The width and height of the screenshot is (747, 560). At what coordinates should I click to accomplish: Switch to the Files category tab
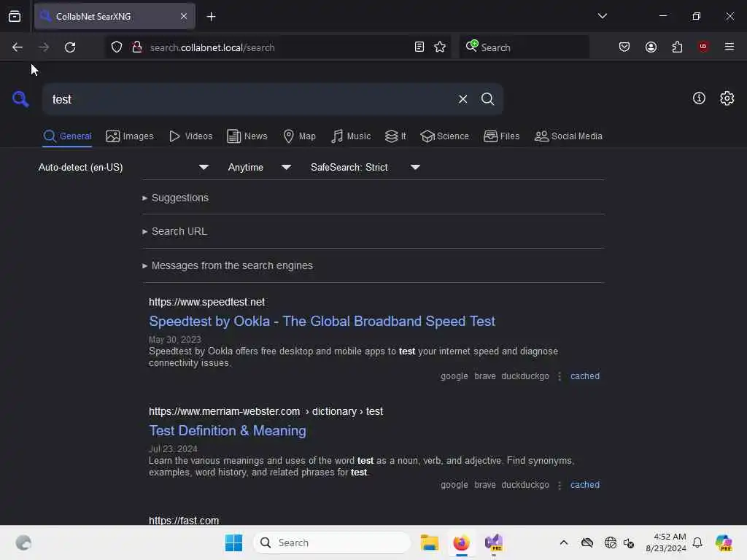[x=501, y=136]
